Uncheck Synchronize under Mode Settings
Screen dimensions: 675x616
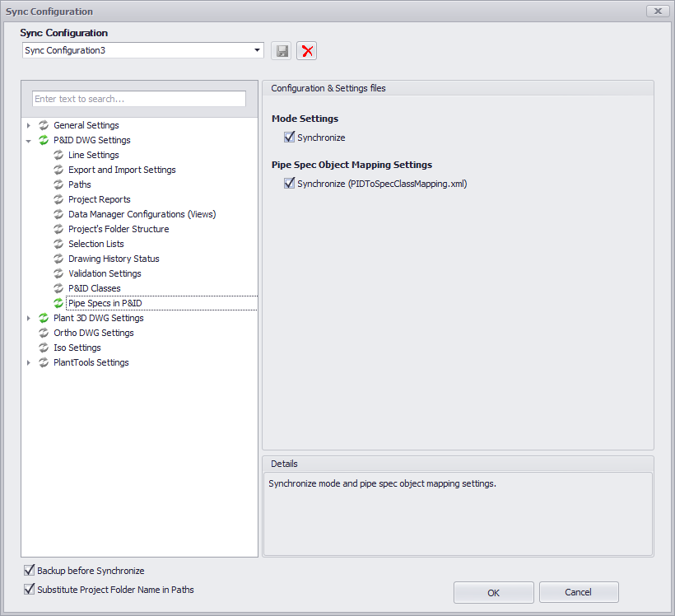pos(289,138)
